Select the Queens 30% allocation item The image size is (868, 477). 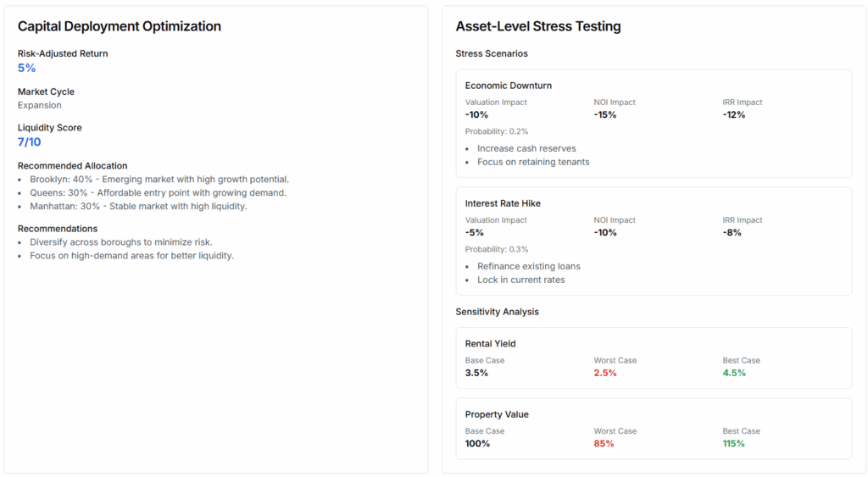158,192
